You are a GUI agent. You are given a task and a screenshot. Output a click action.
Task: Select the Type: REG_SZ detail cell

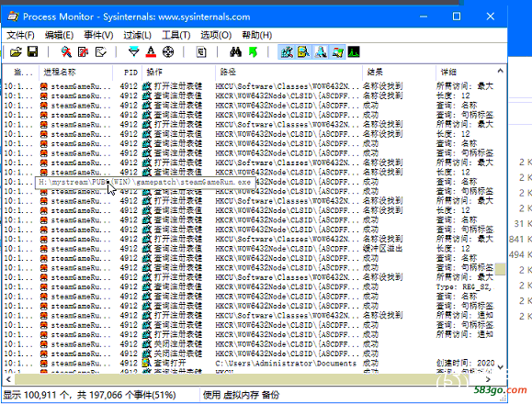464,286
